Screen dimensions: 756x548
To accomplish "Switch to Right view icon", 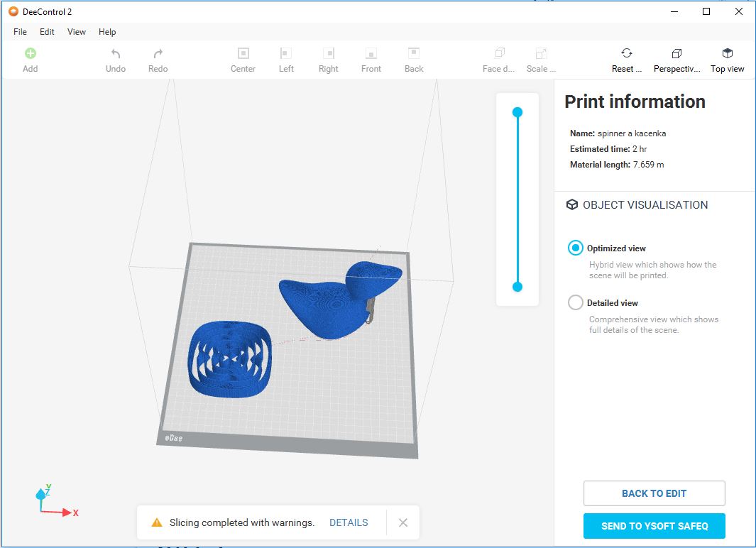I will [329, 53].
